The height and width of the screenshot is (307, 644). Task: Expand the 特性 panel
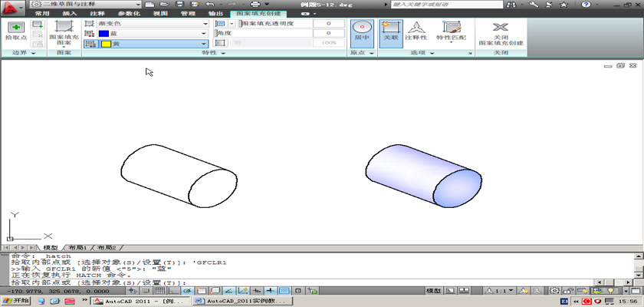click(214, 53)
